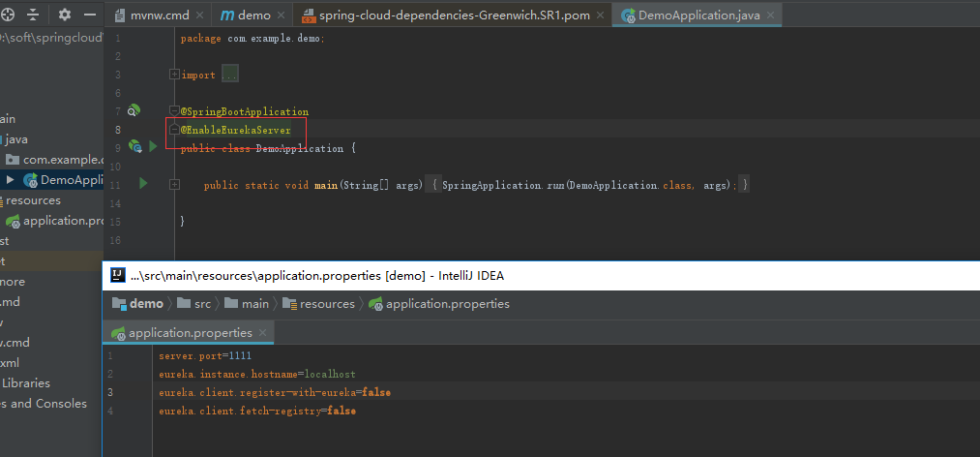
Task: Click the green Run arrow beside class declaration
Action: click(153, 146)
